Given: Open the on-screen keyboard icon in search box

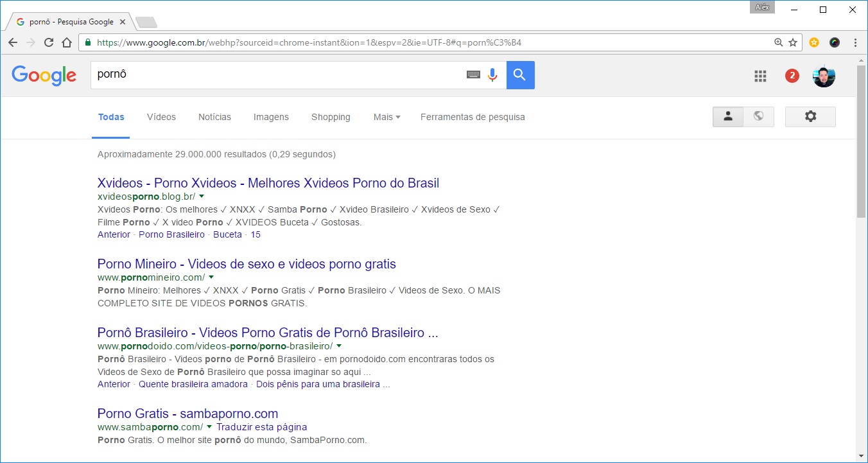Looking at the screenshot, I should (x=473, y=74).
